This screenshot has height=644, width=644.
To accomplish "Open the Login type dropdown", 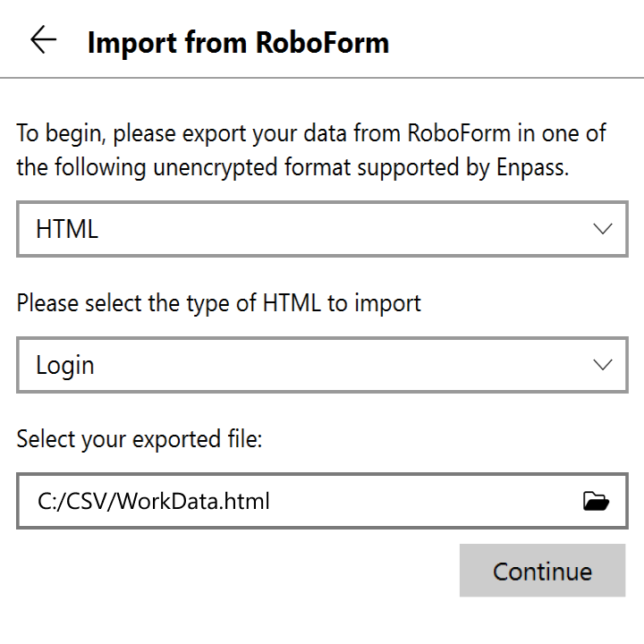I will coord(322,365).
